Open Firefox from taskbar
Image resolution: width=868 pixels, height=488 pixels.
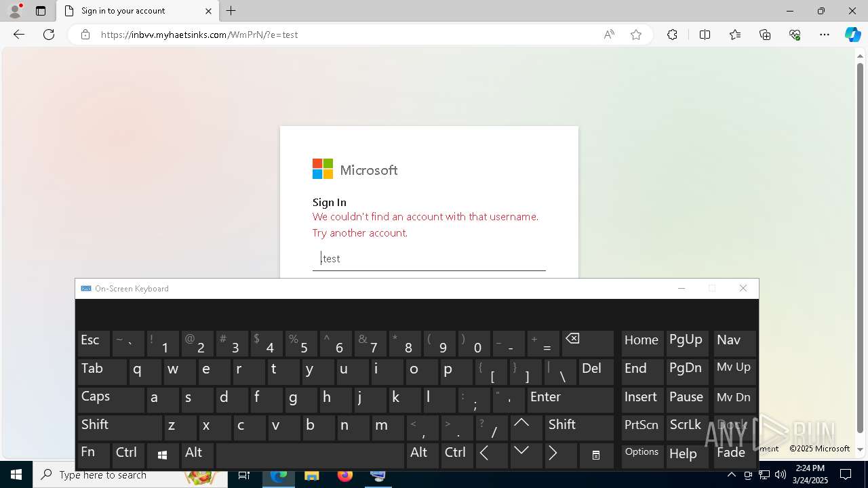pyautogui.click(x=345, y=475)
